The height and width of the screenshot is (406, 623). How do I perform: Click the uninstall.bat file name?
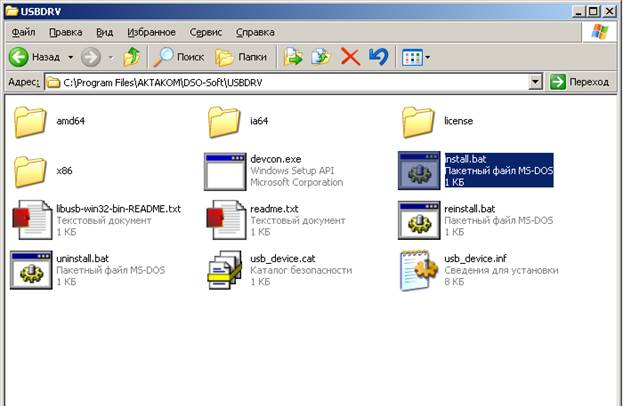(83, 259)
